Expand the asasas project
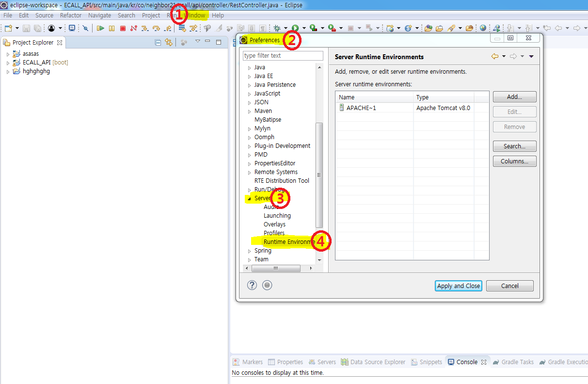 coord(8,54)
